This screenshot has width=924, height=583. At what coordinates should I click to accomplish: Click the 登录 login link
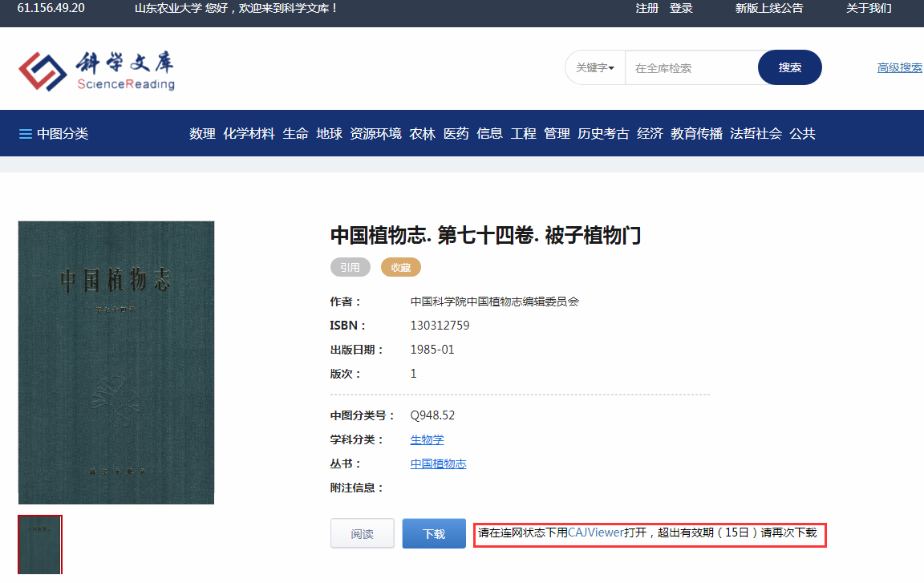pyautogui.click(x=681, y=8)
